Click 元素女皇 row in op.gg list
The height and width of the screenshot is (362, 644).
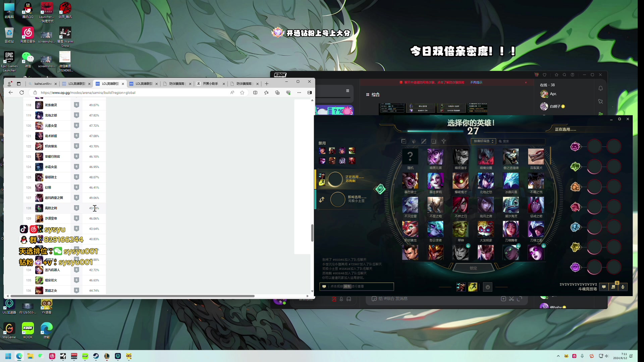64,126
